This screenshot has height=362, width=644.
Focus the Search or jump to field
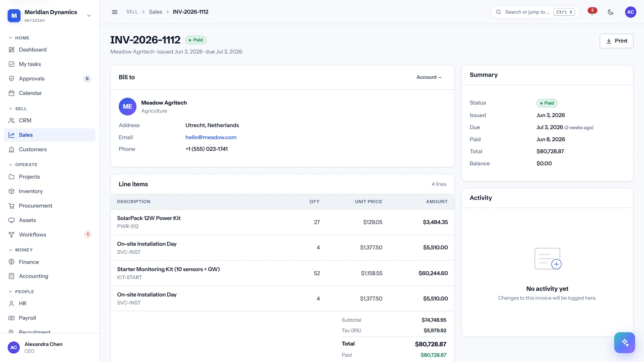click(x=535, y=12)
